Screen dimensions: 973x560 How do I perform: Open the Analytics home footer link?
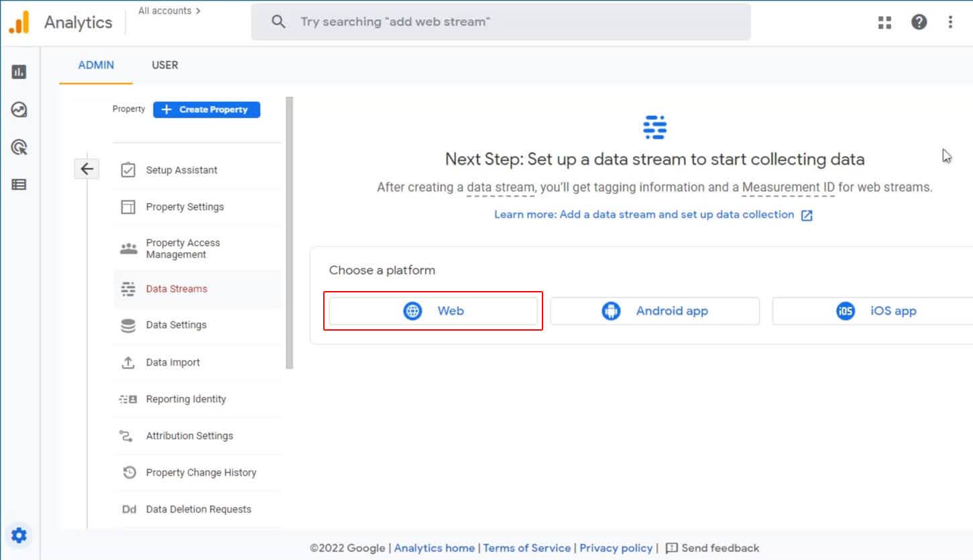pyautogui.click(x=435, y=549)
